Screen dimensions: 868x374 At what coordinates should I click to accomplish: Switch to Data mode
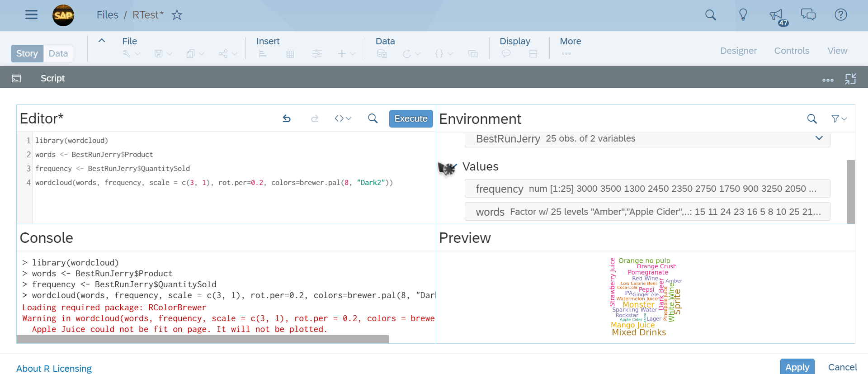(x=58, y=53)
